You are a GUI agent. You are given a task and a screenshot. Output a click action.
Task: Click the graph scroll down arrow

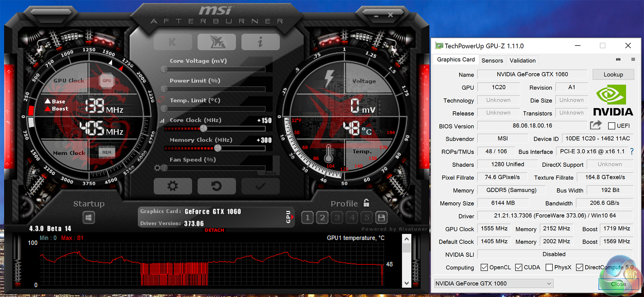407,283
